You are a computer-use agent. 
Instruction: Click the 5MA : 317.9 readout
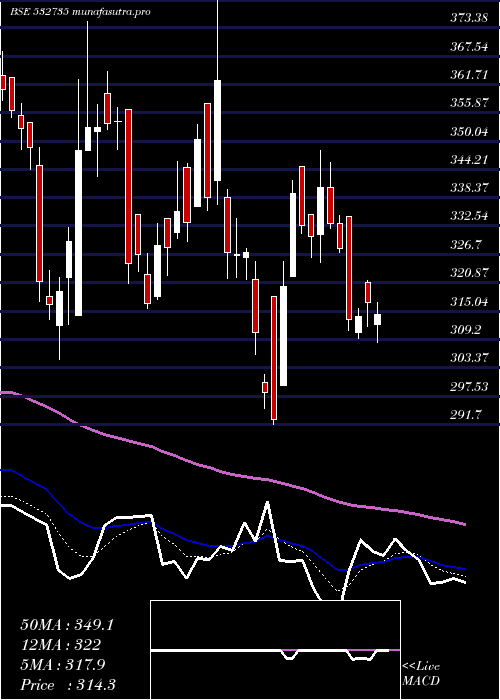click(63, 665)
